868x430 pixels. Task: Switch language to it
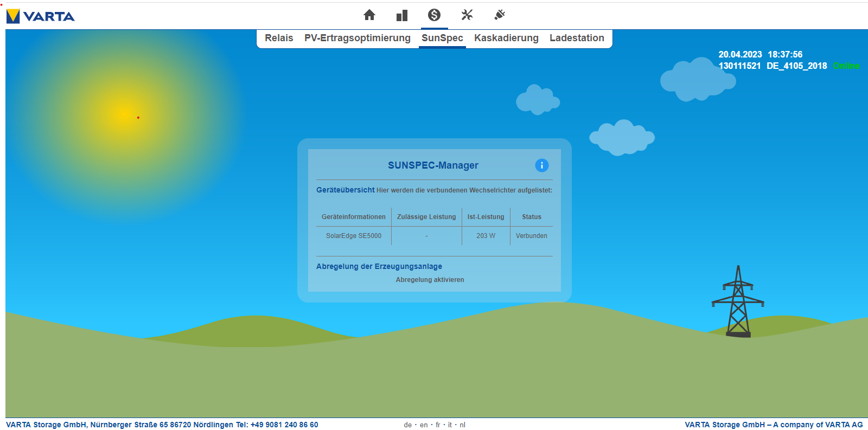coord(450,425)
